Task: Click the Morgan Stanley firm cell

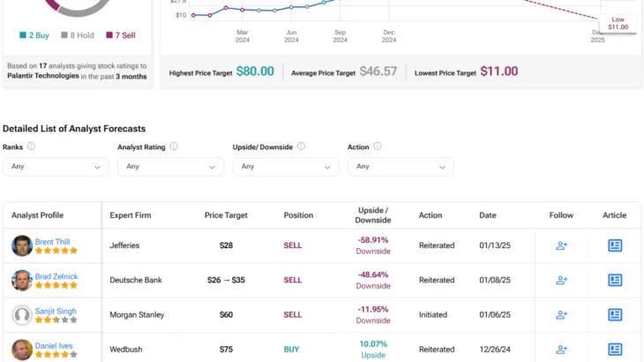Action: [x=137, y=314]
